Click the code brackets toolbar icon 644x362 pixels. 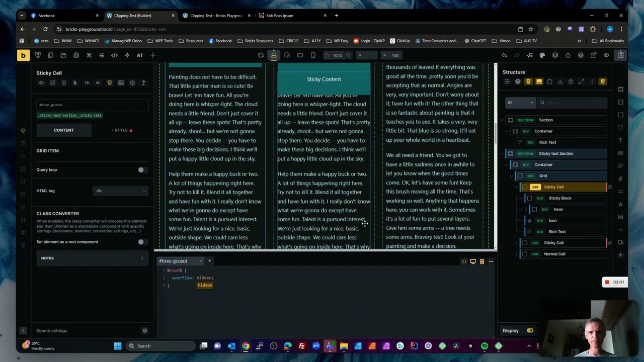pyautogui.click(x=114, y=55)
